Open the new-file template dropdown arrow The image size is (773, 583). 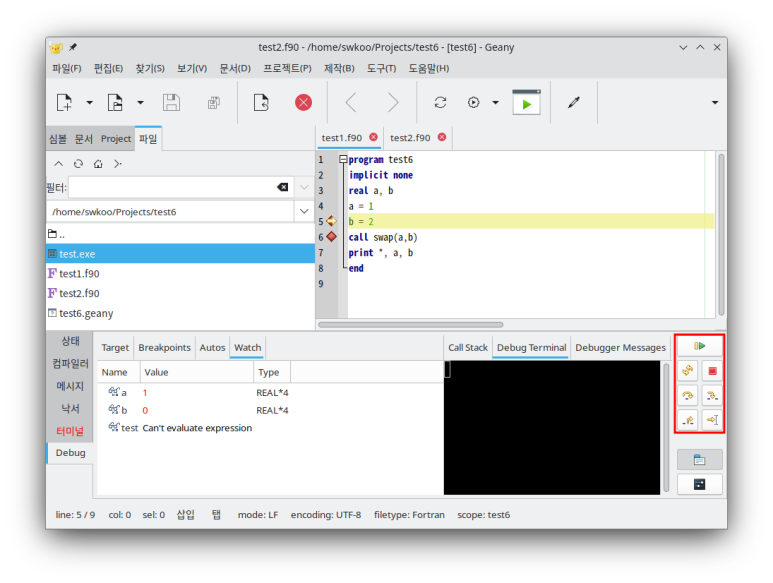tap(89, 103)
